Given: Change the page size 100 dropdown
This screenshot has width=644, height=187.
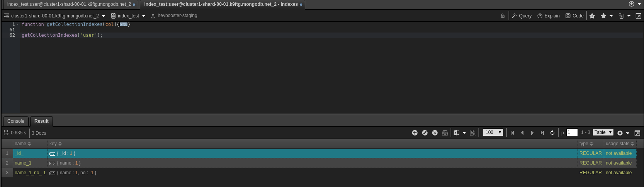Looking at the screenshot, I should [493, 132].
